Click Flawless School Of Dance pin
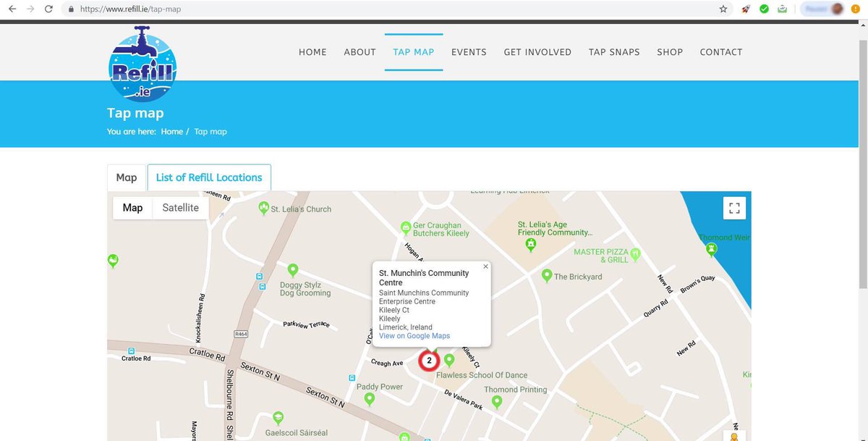The image size is (868, 441). (449, 359)
